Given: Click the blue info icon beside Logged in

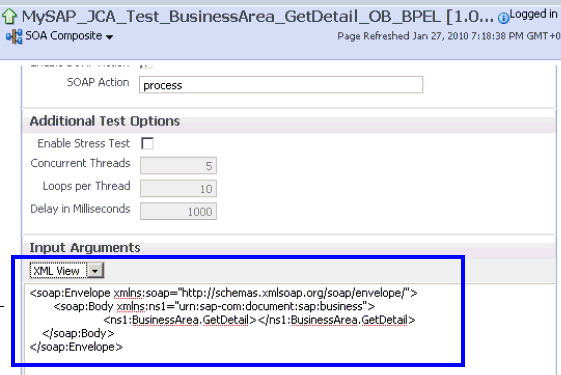Looking at the screenshot, I should (x=503, y=18).
